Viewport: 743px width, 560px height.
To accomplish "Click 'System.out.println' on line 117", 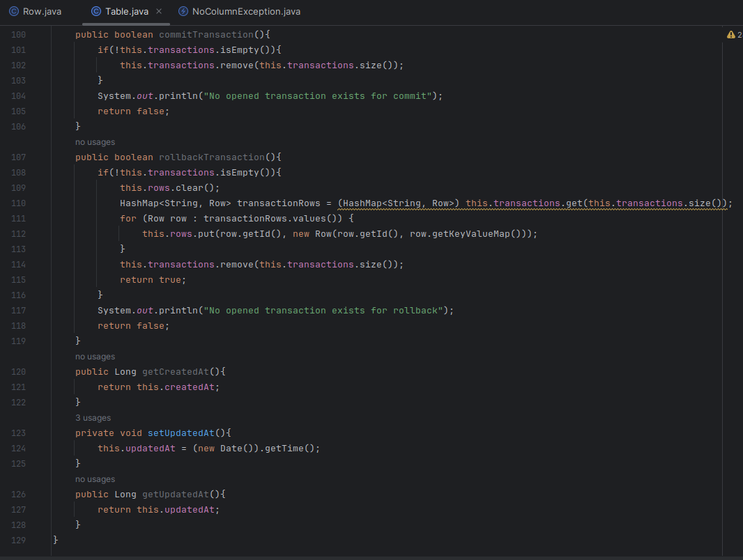I will [147, 311].
